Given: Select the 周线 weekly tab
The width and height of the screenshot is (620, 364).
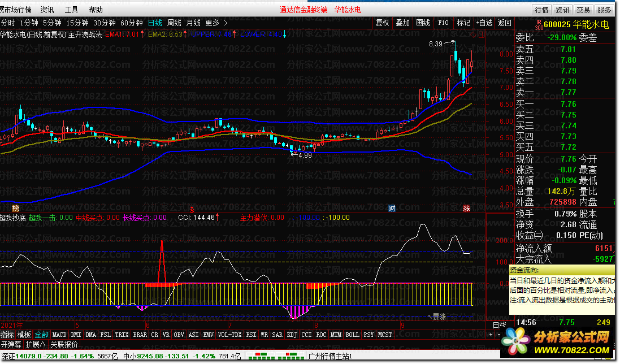Looking at the screenshot, I should pyautogui.click(x=175, y=23).
